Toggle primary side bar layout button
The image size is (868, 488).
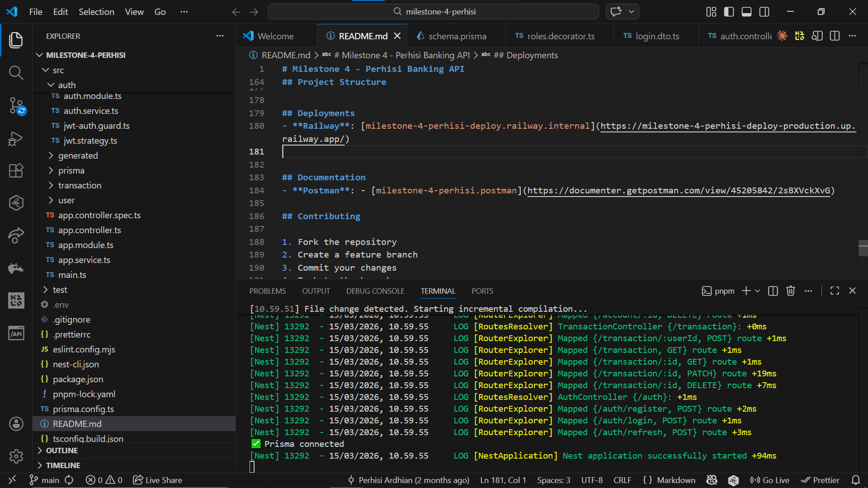(729, 12)
